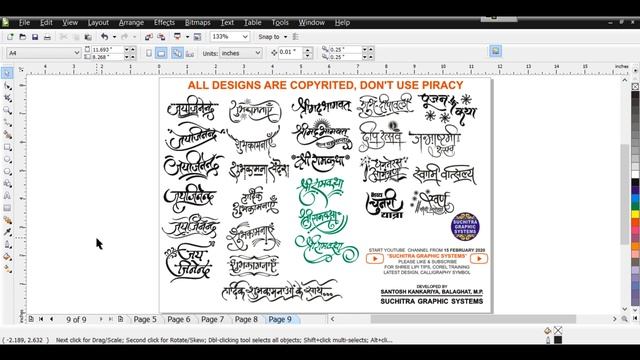Screen dimensions: 640x360
Task: Switch to the Page 8 tab
Action: [x=246, y=319]
